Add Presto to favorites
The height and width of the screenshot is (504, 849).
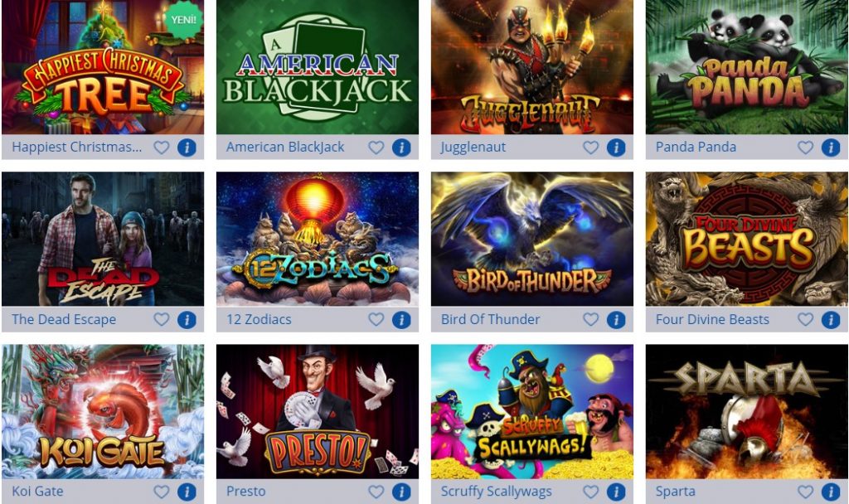click(376, 492)
